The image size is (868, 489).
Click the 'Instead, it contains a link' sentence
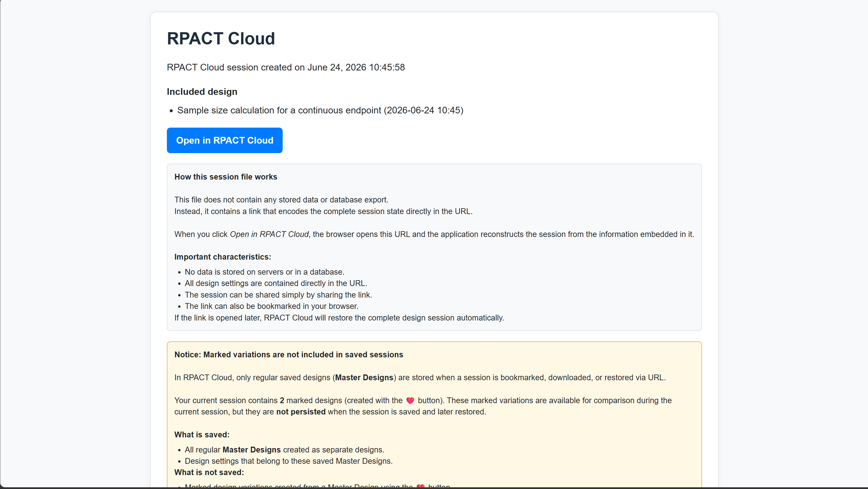coord(323,211)
